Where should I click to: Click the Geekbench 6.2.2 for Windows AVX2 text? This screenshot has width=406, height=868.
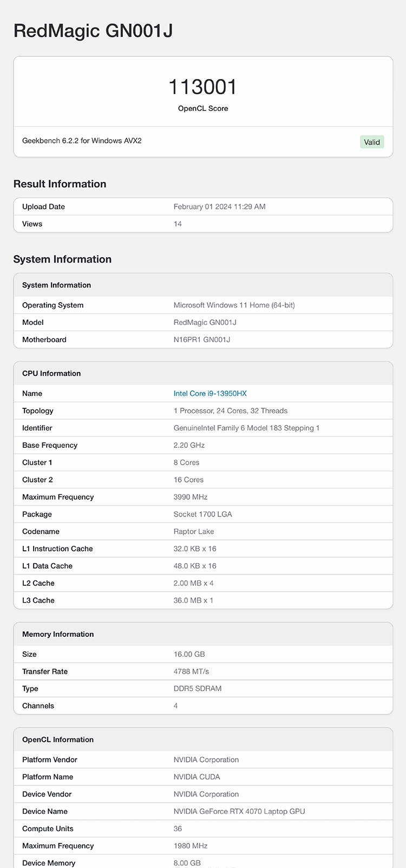(82, 141)
